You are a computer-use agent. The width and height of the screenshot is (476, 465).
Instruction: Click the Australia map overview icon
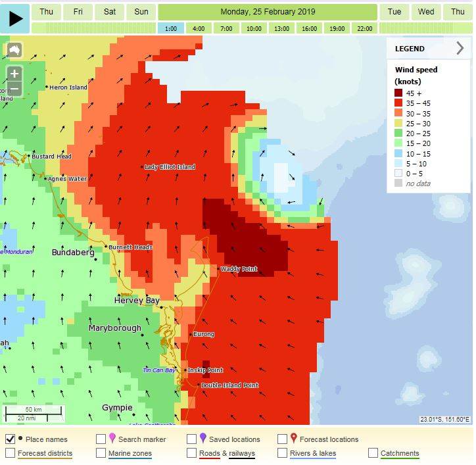14,51
